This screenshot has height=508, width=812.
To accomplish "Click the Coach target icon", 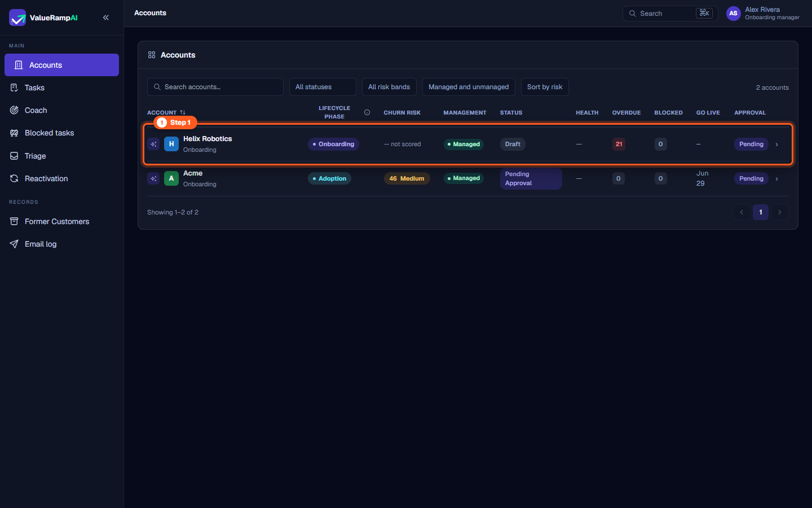I will click(x=14, y=110).
